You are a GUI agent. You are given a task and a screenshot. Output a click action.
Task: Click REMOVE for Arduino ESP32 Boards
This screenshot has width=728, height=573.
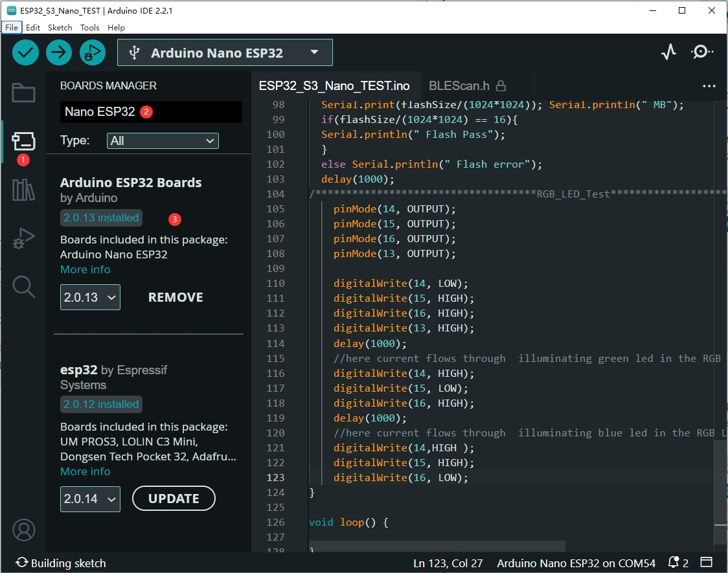coord(176,297)
